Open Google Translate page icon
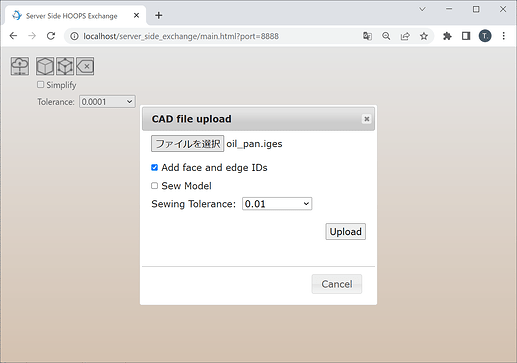 pos(367,36)
